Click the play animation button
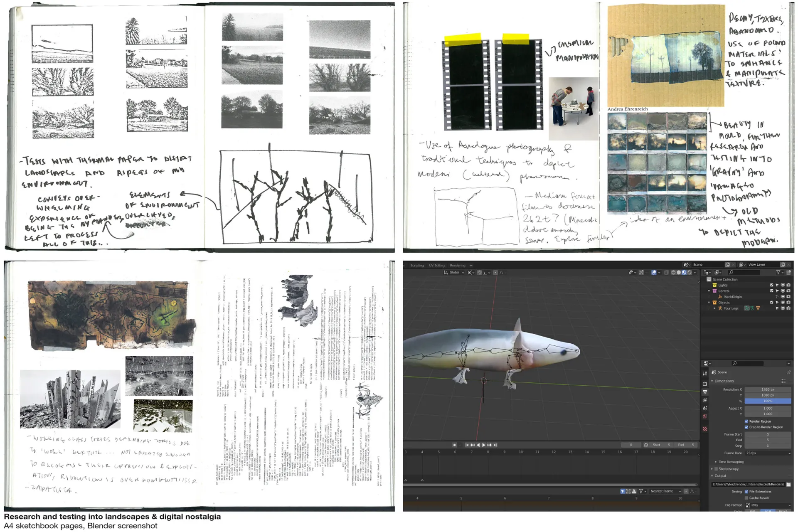The image size is (798, 532). point(483,445)
